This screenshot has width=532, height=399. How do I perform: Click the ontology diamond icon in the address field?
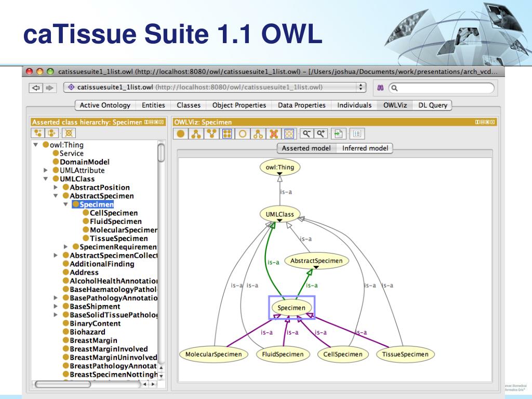71,87
